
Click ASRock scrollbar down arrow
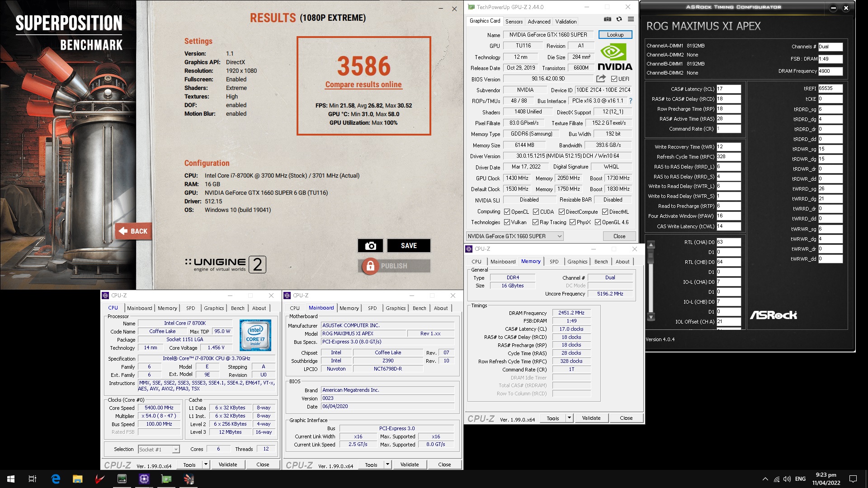point(651,317)
